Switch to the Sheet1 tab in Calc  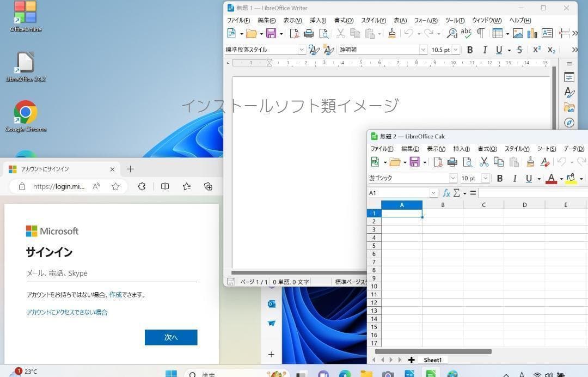tap(433, 360)
